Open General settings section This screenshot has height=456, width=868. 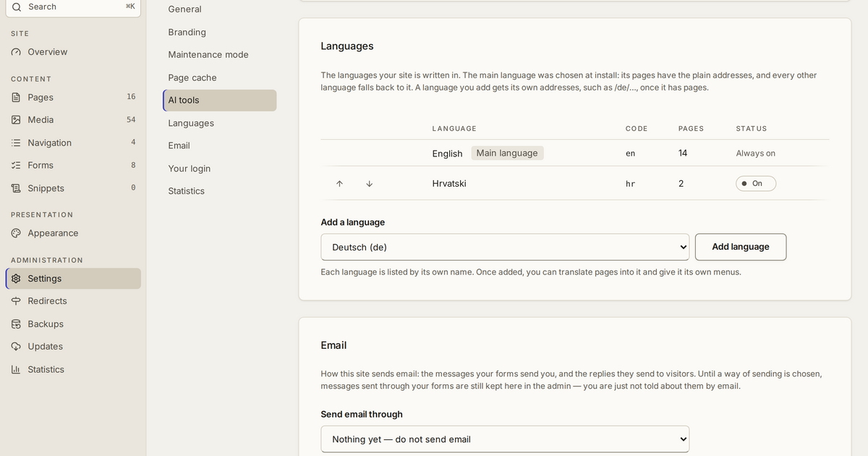click(x=220, y=9)
